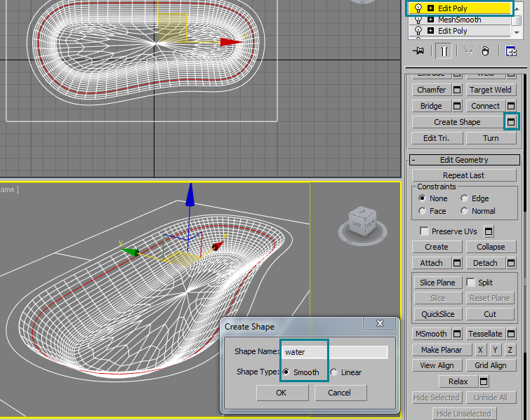The width and height of the screenshot is (530, 420).
Task: Expand the top Edit Poly modifier sub-objects
Action: pyautogui.click(x=430, y=8)
